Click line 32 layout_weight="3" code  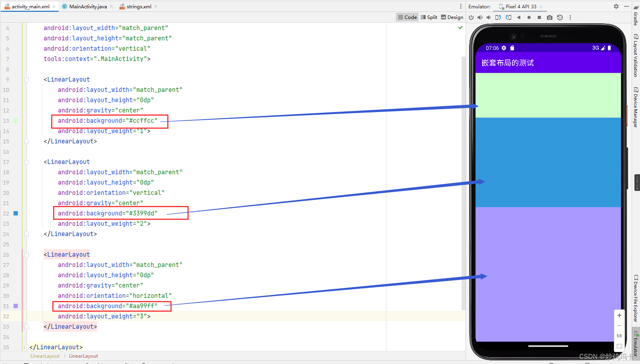(104, 316)
